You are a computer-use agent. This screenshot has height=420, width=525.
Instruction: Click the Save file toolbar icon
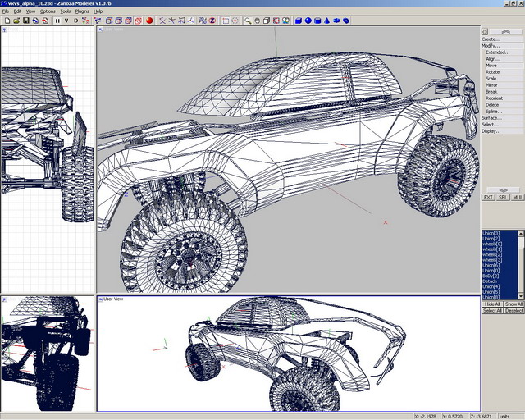point(26,21)
